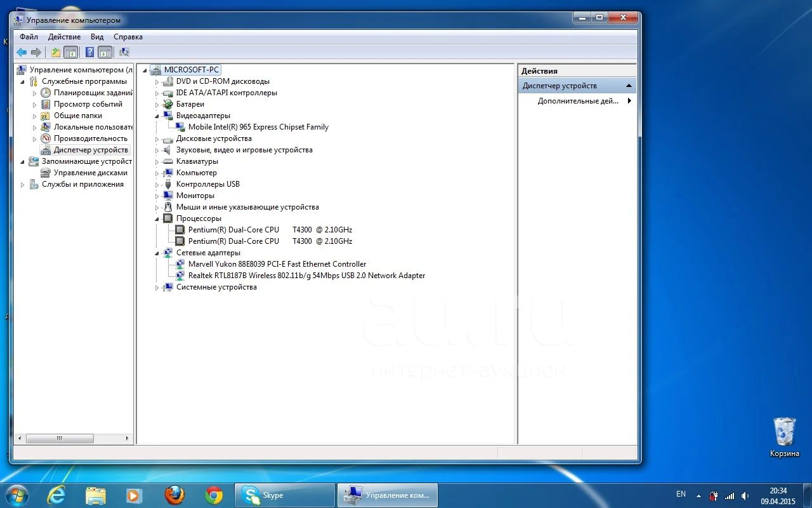Image resolution: width=812 pixels, height=508 pixels.
Task: Collapse Запоминающие устройства node
Action: [23, 162]
